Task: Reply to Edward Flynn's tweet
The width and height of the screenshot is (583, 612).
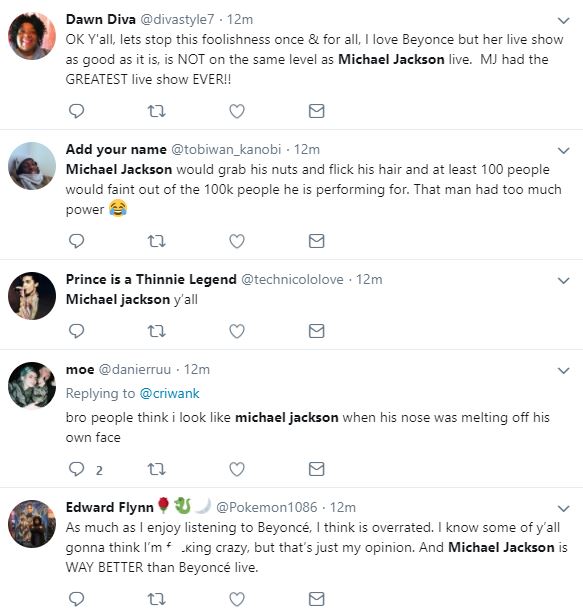Action: 76,599
